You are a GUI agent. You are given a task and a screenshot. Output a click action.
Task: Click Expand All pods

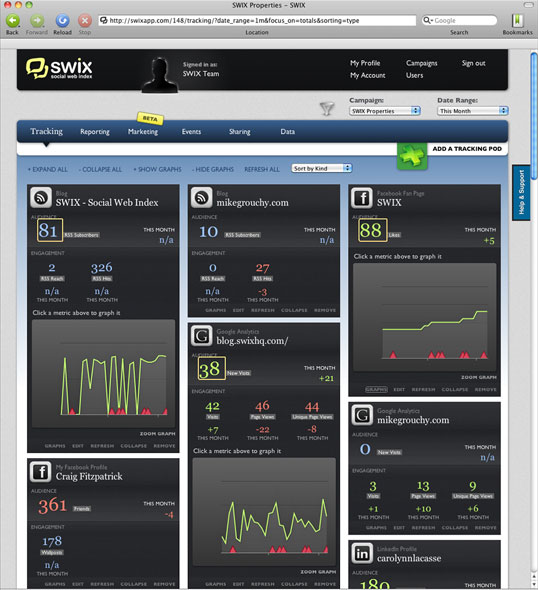click(x=48, y=169)
